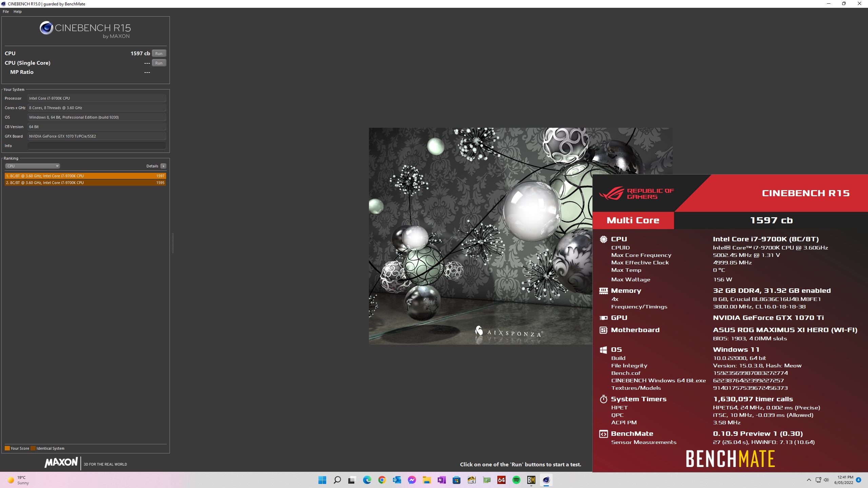Click the Max Core Frequency value
This screenshot has height=488, width=868.
click(x=746, y=255)
